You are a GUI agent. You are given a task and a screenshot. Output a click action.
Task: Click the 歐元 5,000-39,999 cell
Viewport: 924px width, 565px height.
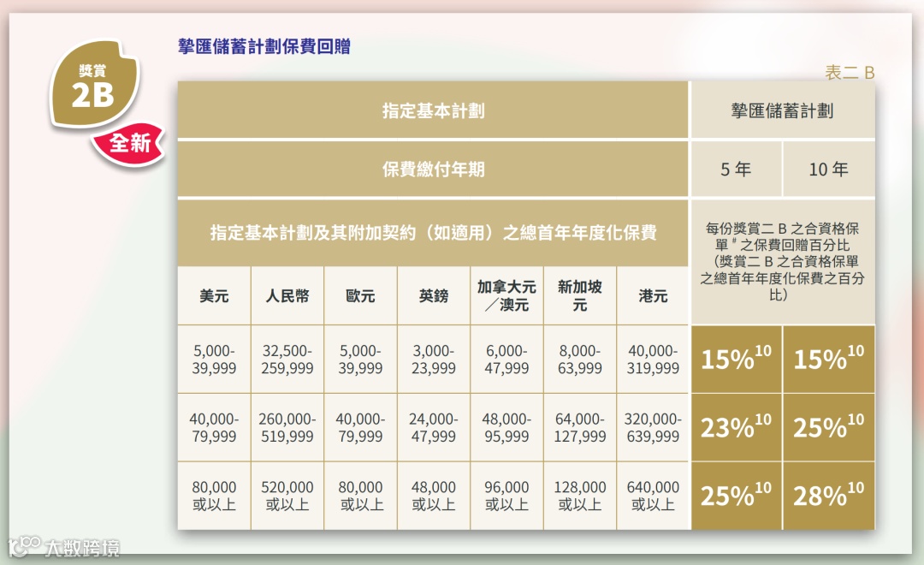pos(361,360)
